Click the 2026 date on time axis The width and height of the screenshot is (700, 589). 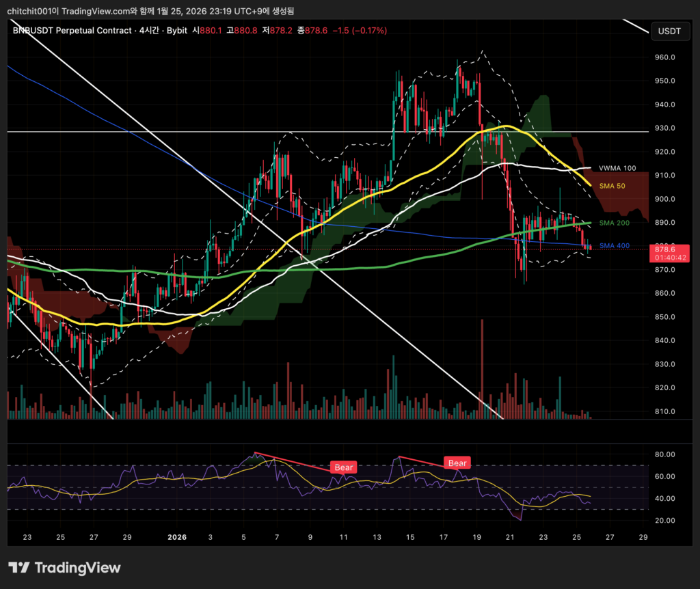click(x=177, y=537)
